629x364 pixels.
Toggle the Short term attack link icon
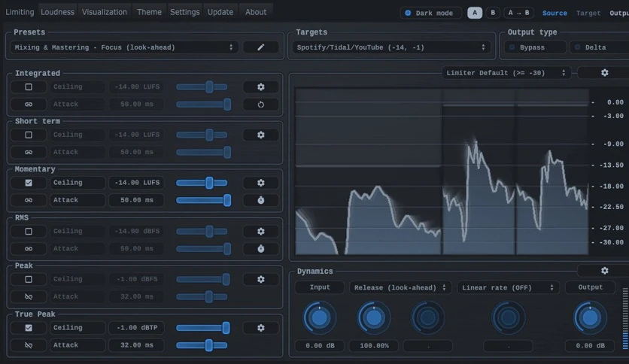tap(29, 153)
